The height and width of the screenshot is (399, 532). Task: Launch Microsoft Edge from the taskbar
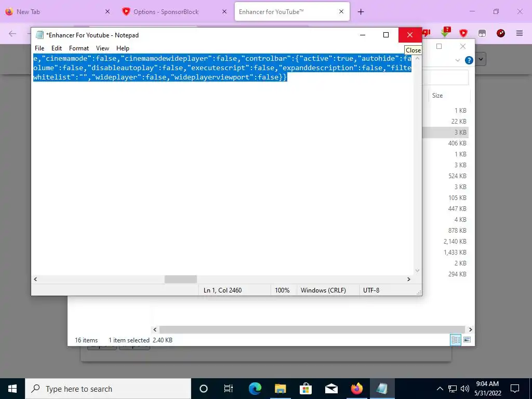(x=255, y=389)
